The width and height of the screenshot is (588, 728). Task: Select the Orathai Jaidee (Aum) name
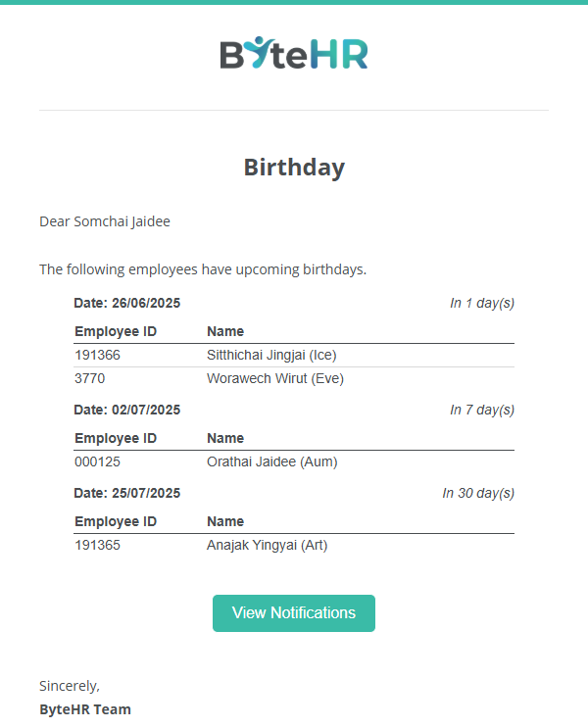pos(272,461)
